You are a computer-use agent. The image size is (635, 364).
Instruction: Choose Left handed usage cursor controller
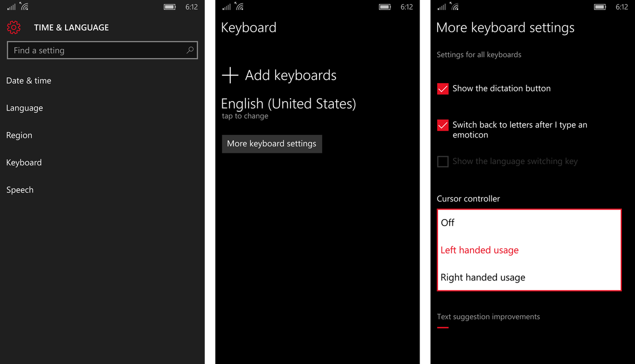pos(479,250)
